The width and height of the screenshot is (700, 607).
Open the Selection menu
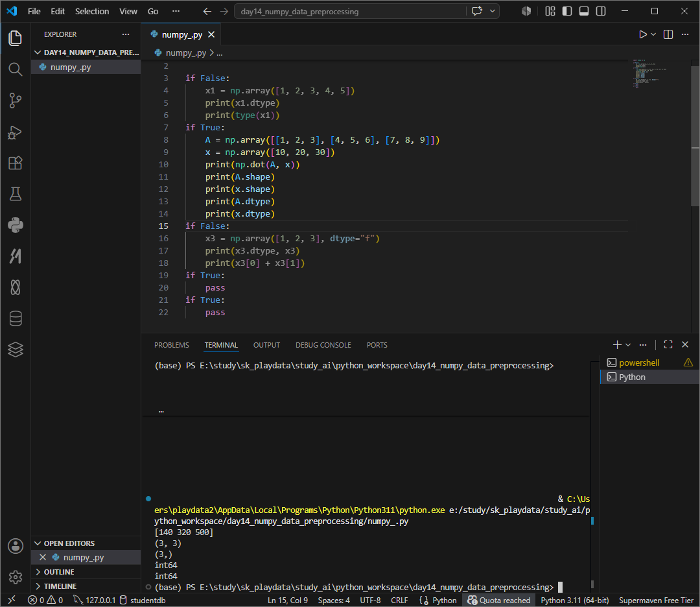pyautogui.click(x=92, y=11)
